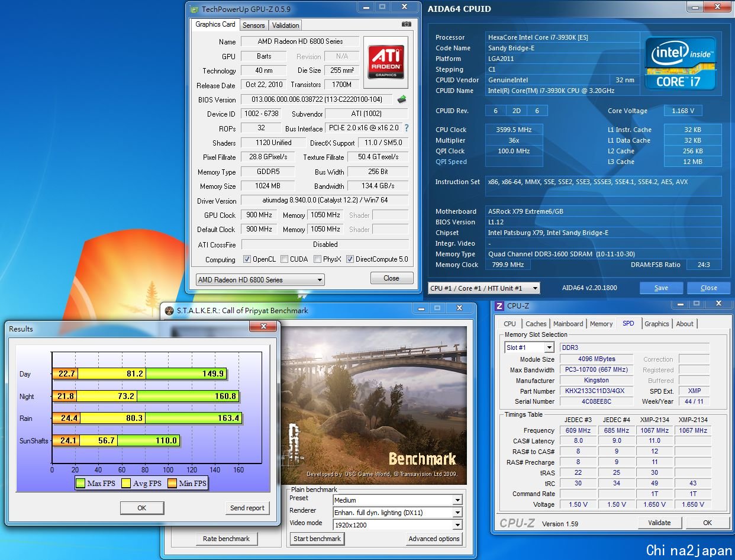Click the Motherboard ASRock X79 Extreme6/GB value
735x560 pixels.
pyautogui.click(x=603, y=211)
